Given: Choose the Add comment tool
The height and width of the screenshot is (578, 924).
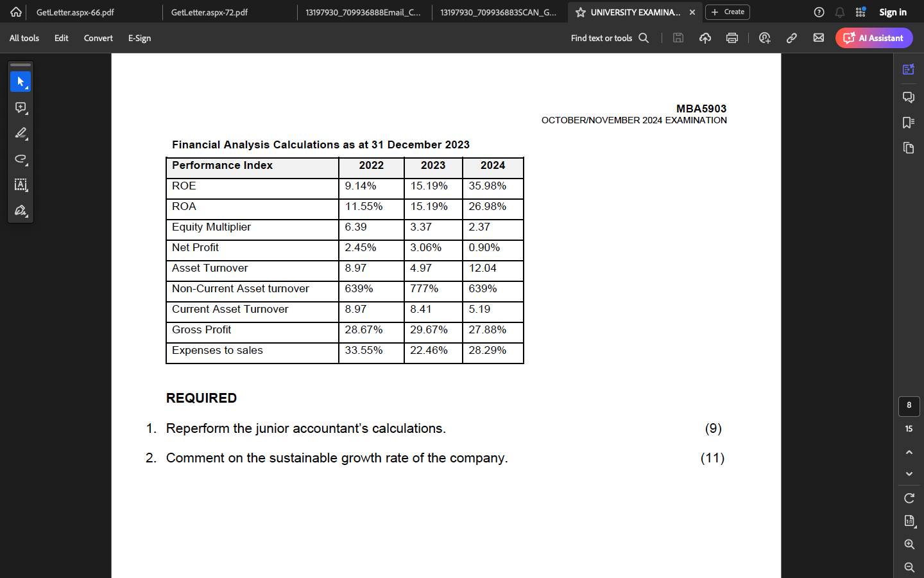Looking at the screenshot, I should coord(21,107).
